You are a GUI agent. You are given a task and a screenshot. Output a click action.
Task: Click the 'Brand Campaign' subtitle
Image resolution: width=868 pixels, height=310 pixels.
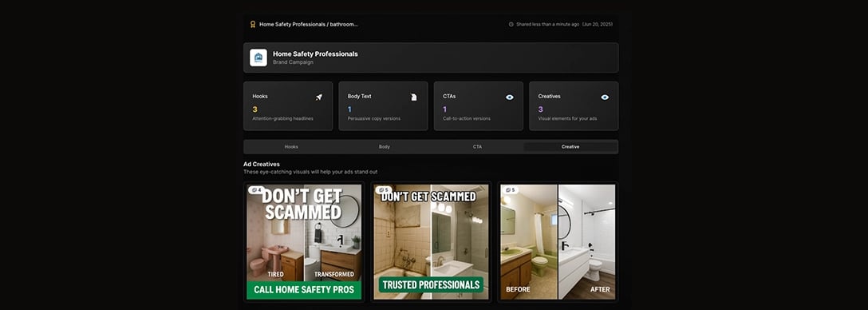click(293, 62)
